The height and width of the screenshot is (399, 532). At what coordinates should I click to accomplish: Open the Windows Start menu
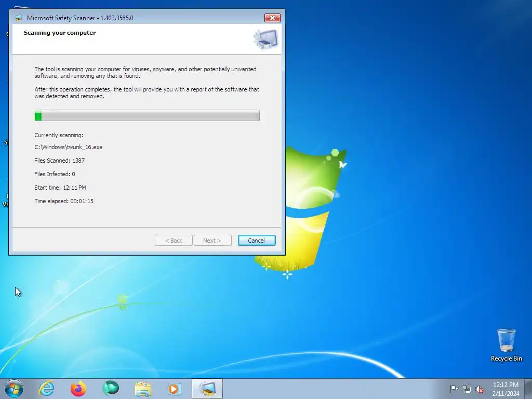pos(14,389)
